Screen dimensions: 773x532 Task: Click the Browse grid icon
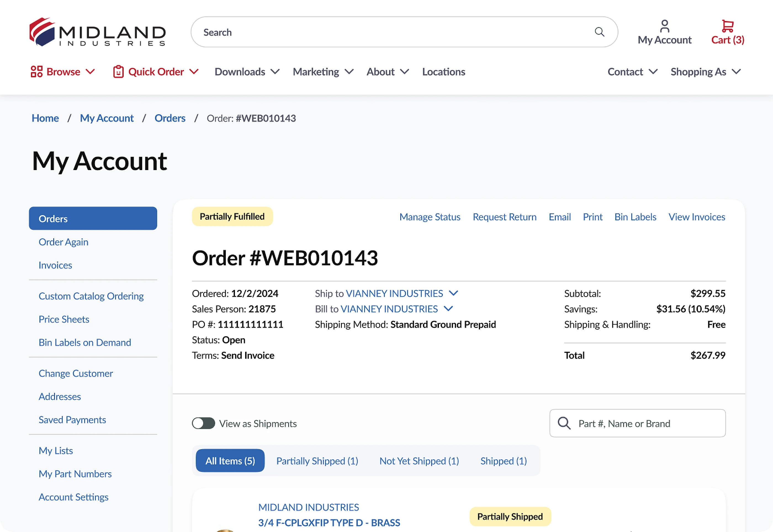pos(36,72)
